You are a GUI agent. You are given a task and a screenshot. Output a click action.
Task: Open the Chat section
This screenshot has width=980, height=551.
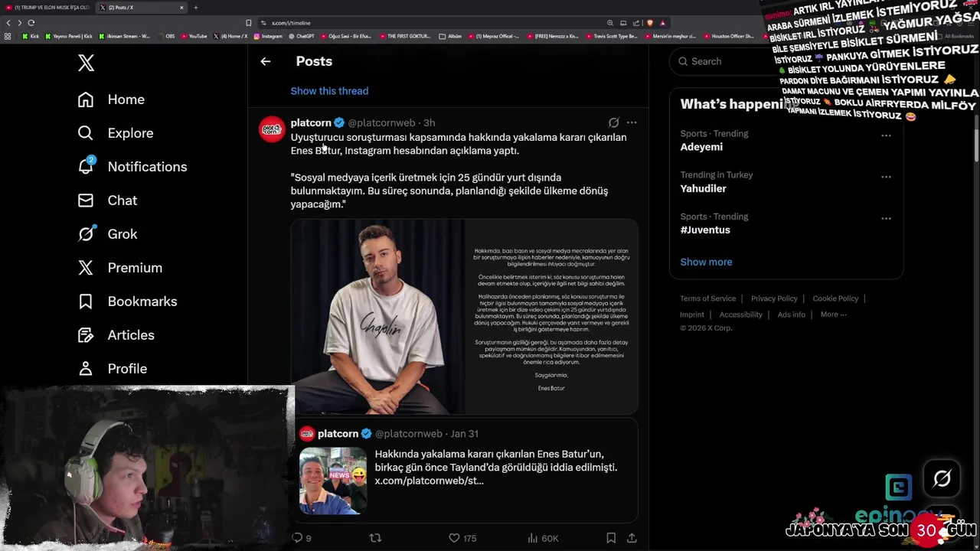(x=107, y=201)
